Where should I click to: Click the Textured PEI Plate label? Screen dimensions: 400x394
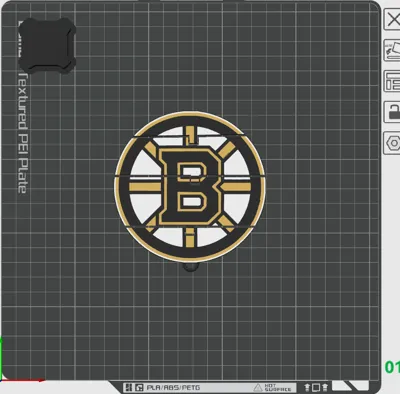pos(23,133)
